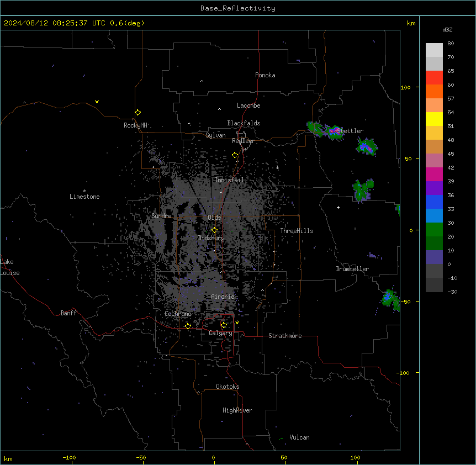Click the Banff label
The image size is (476, 465).
[x=68, y=313]
